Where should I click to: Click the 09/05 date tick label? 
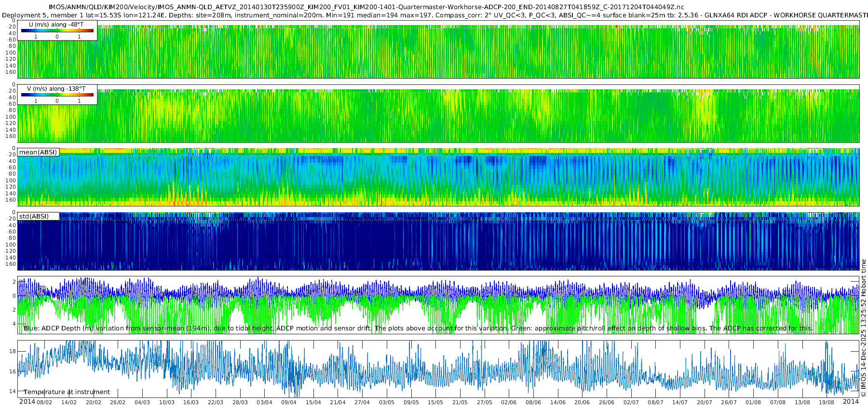click(x=411, y=402)
